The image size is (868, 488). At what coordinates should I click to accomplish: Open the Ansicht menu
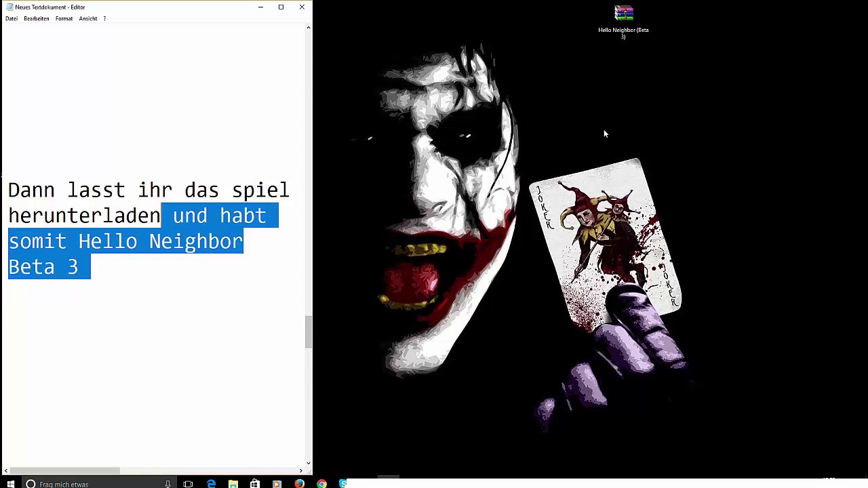tap(88, 18)
